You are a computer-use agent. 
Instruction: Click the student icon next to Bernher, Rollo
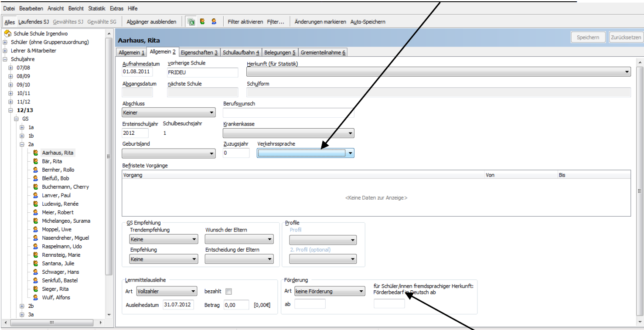pos(36,170)
